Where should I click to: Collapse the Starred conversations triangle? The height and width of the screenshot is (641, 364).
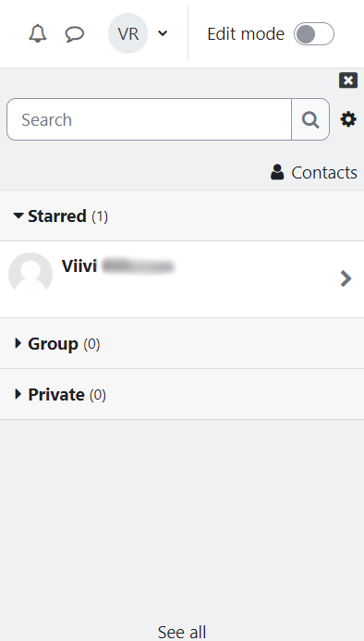click(x=18, y=216)
